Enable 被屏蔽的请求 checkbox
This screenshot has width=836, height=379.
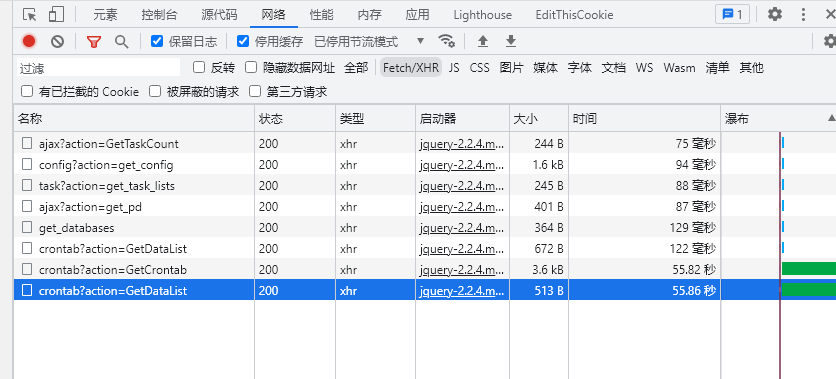[x=155, y=91]
